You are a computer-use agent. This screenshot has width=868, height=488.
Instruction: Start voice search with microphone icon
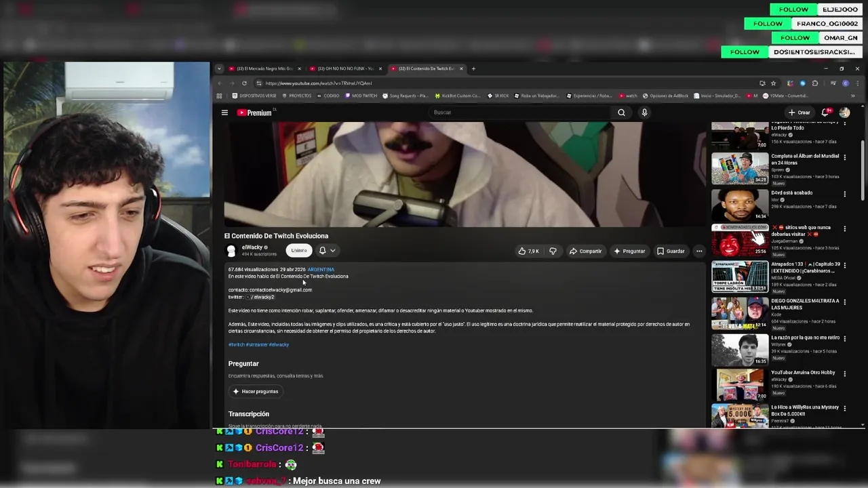click(644, 113)
